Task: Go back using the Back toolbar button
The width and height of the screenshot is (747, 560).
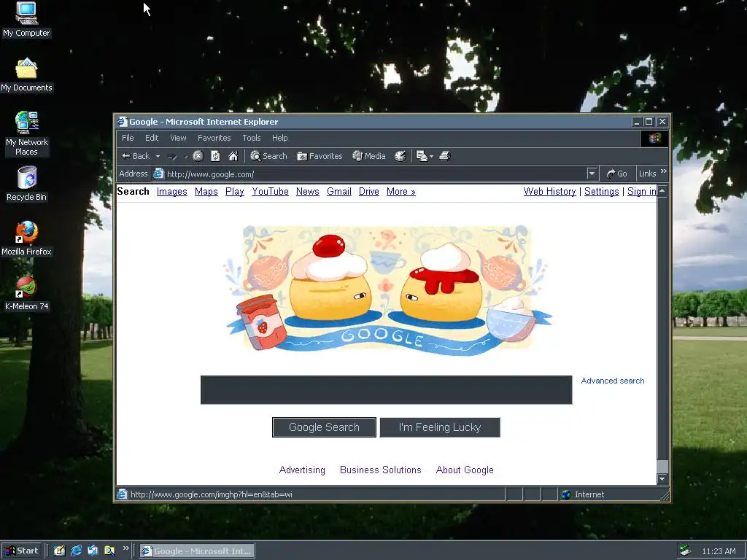Action: click(136, 156)
